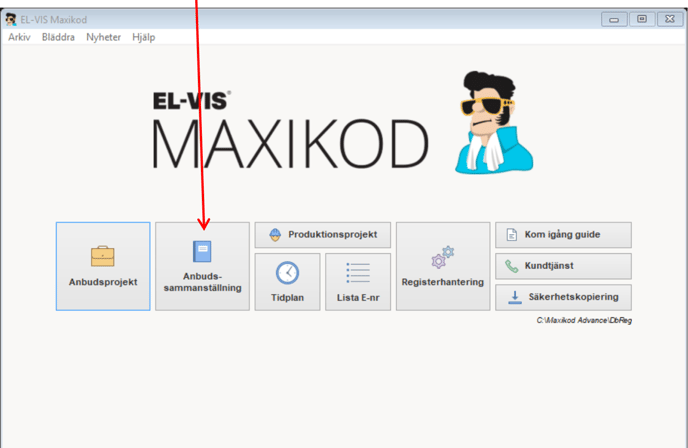Image resolution: width=688 pixels, height=448 pixels.
Task: Close the EL-VIS Maxikod window
Action: coord(670,19)
